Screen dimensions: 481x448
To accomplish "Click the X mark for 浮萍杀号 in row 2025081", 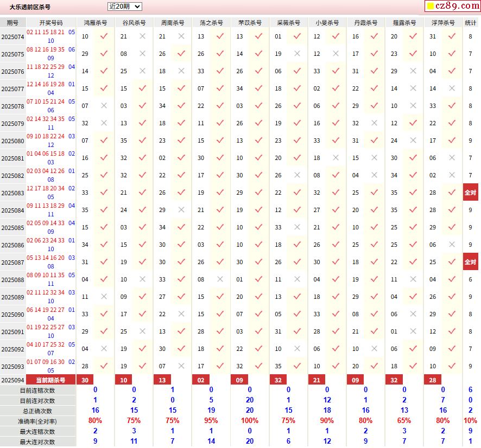I will [x=452, y=158].
